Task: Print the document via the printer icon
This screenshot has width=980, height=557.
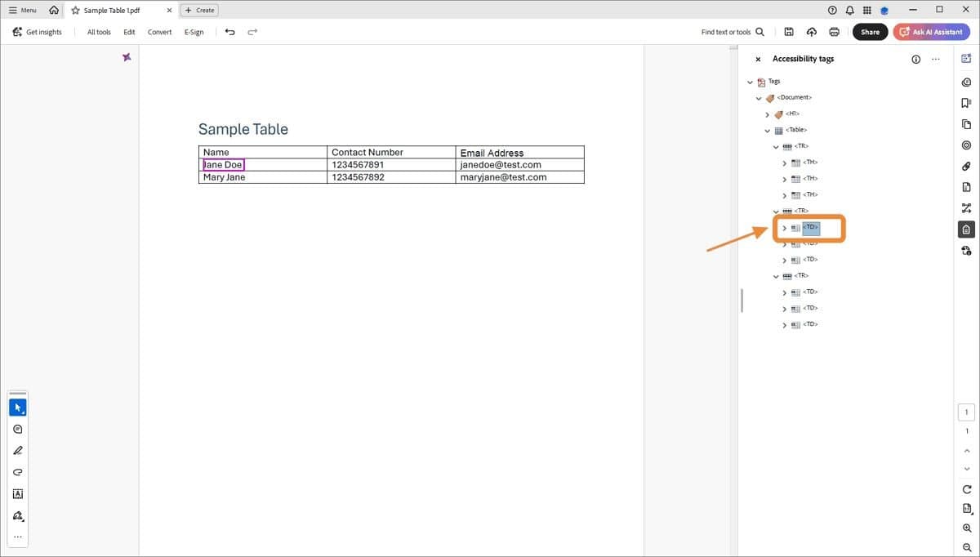Action: pos(834,32)
